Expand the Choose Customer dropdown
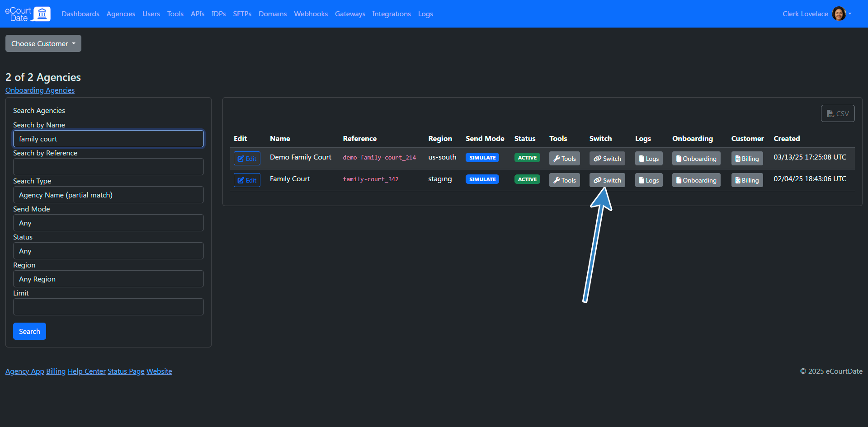This screenshot has width=868, height=427. [43, 43]
